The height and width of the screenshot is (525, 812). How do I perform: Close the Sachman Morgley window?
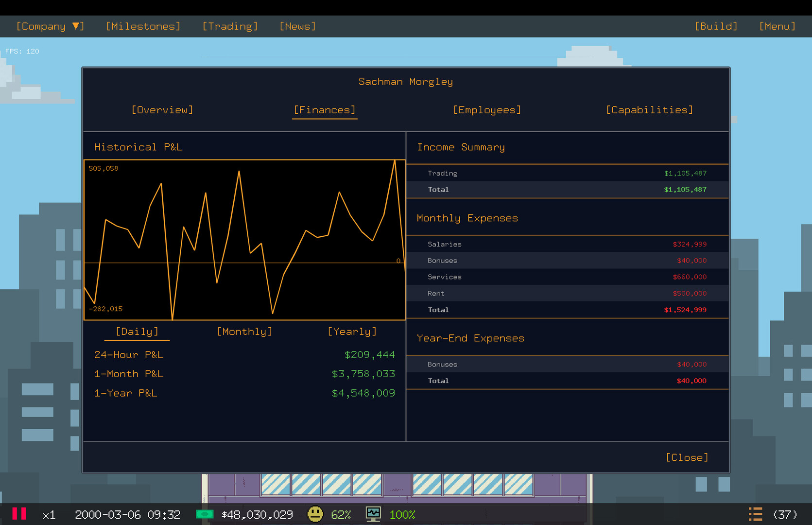click(687, 457)
